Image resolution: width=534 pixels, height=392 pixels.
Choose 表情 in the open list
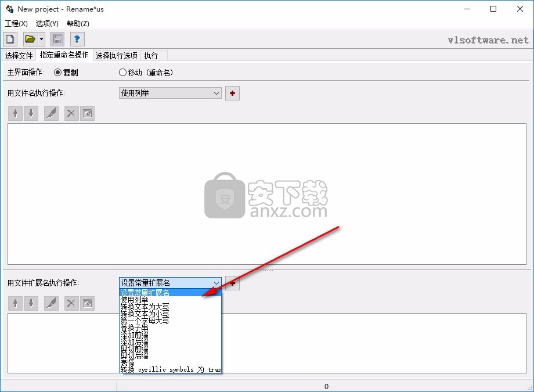[170, 363]
